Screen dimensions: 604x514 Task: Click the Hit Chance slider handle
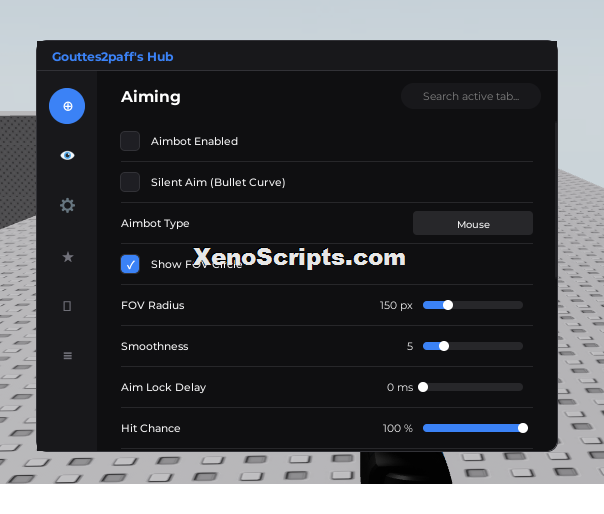click(x=523, y=428)
